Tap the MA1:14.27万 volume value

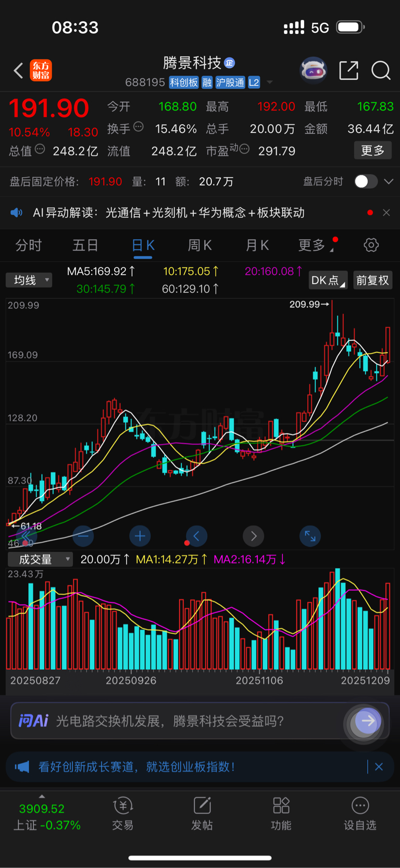171,559
